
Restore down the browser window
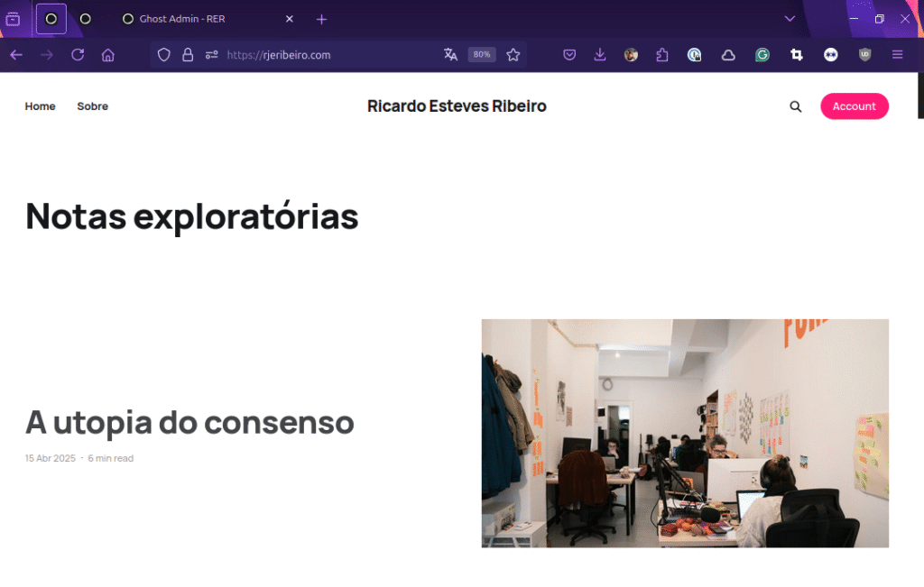click(x=879, y=19)
